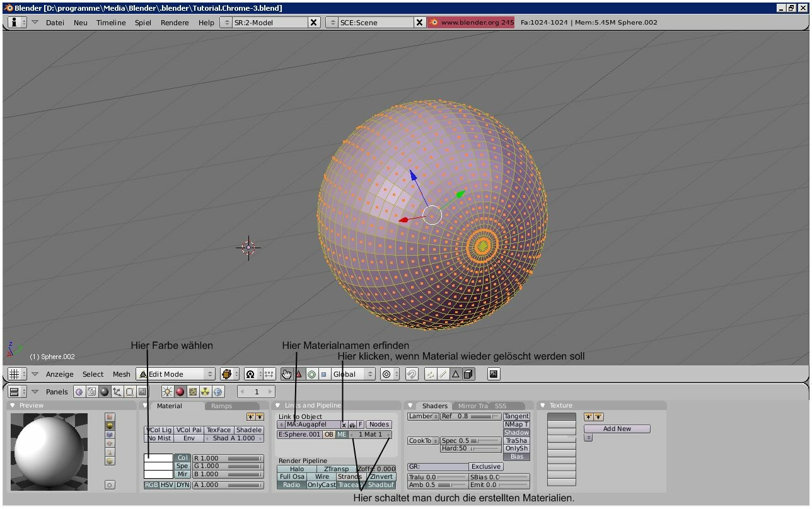
Task: Switch to the Editing context icon
Action: coord(129,392)
